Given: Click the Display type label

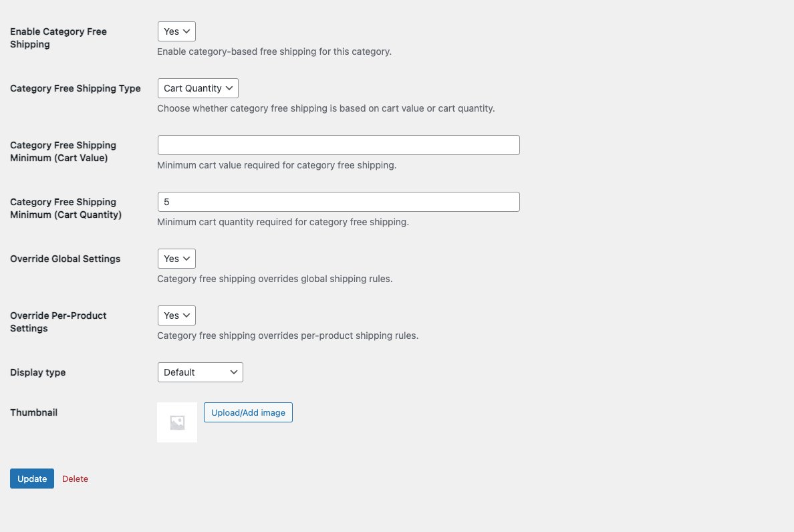Looking at the screenshot, I should click(38, 372).
